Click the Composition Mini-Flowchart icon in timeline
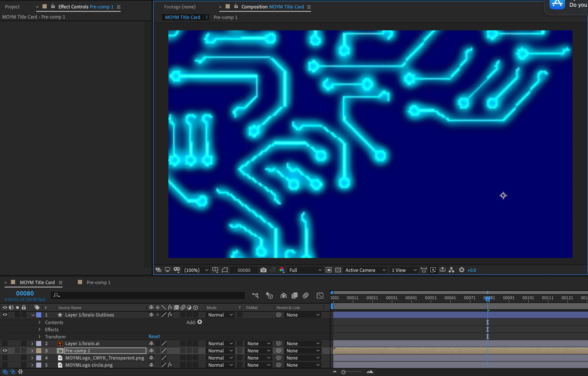 pyautogui.click(x=255, y=295)
